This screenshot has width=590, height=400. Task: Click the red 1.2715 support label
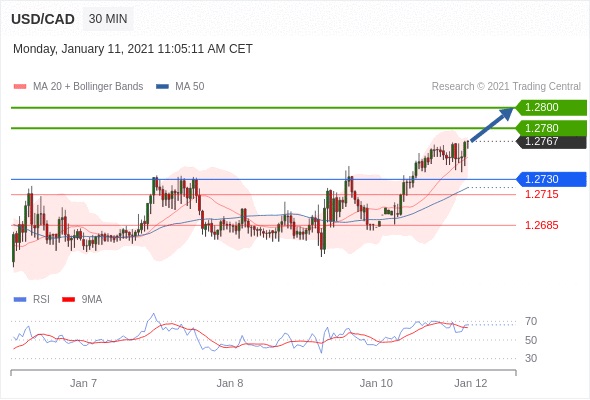[x=542, y=195]
